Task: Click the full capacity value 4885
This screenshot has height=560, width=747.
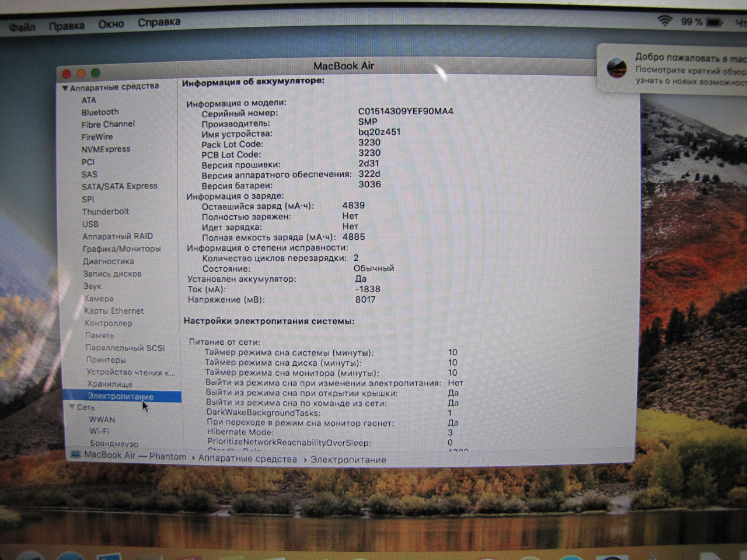Action: [354, 237]
